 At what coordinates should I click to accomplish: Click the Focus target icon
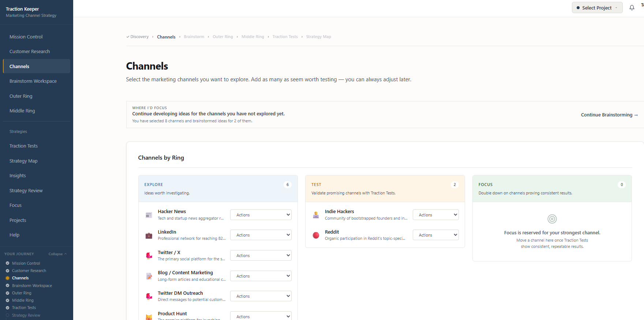click(x=552, y=219)
